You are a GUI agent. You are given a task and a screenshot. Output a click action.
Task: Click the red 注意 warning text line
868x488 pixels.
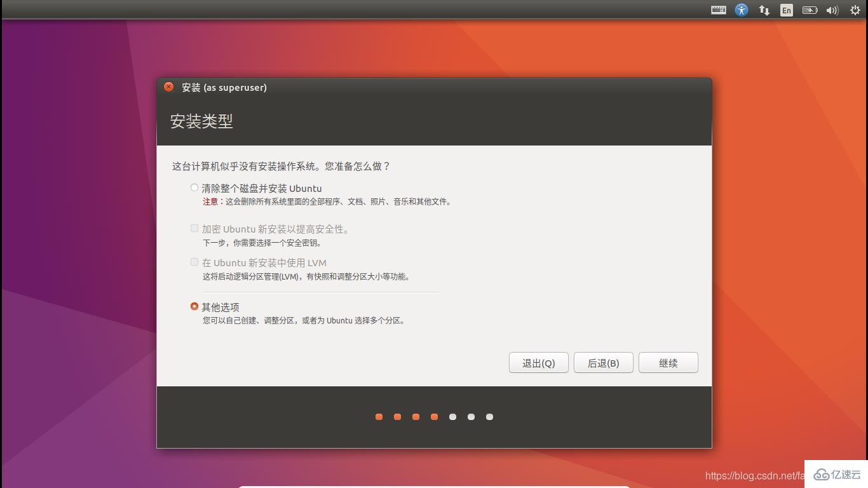tap(327, 202)
